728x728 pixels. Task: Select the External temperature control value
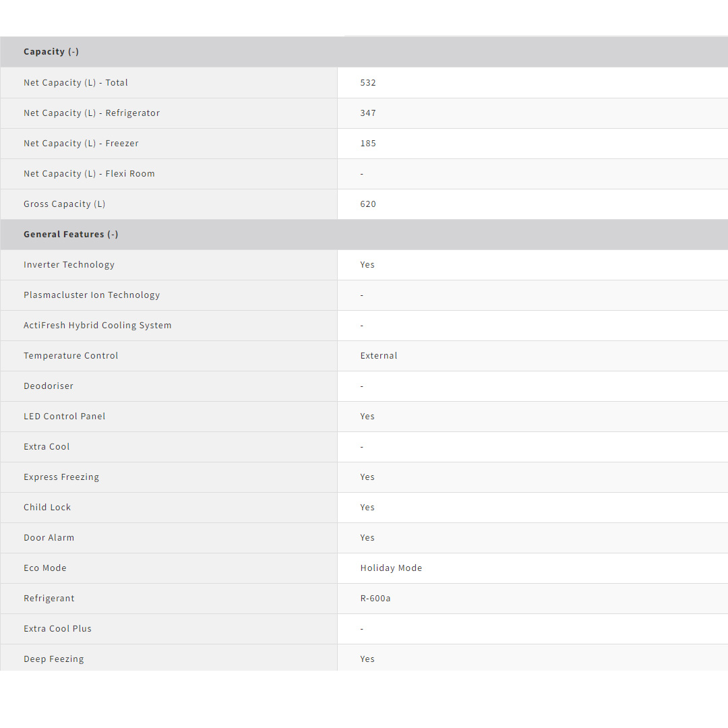point(379,356)
